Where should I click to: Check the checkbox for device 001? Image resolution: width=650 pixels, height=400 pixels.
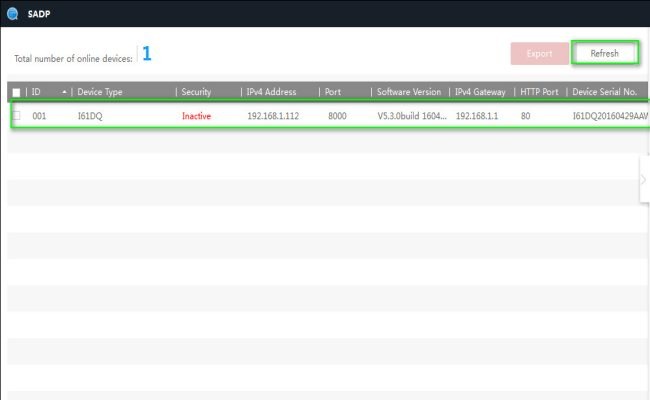click(x=16, y=116)
